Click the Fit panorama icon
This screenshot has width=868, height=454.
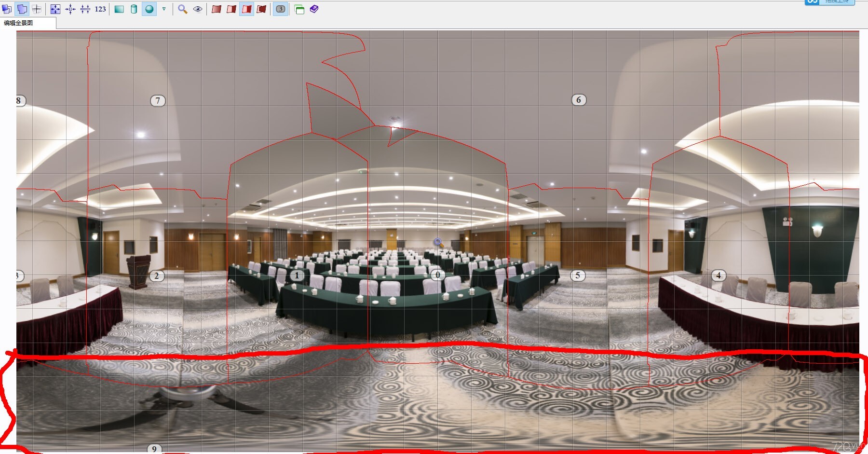click(x=55, y=9)
